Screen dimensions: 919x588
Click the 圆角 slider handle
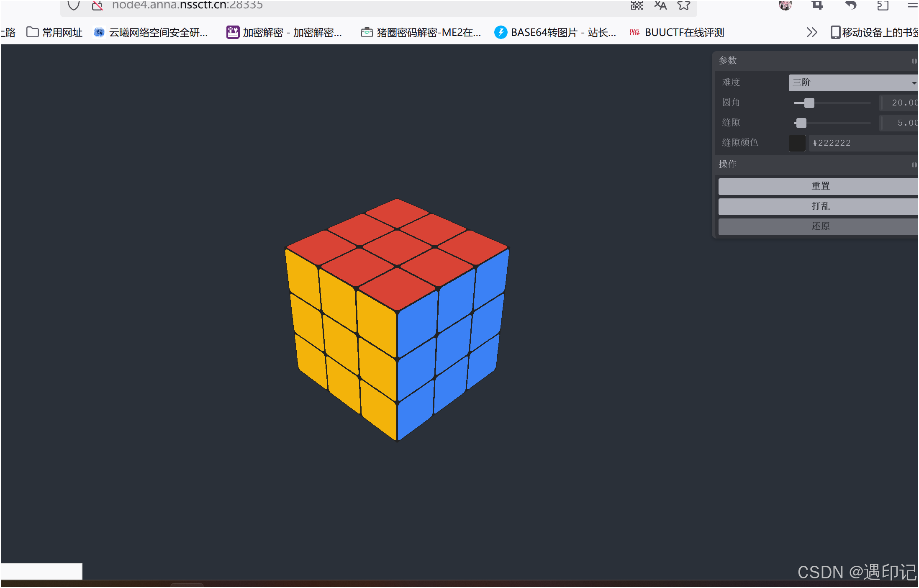(809, 103)
